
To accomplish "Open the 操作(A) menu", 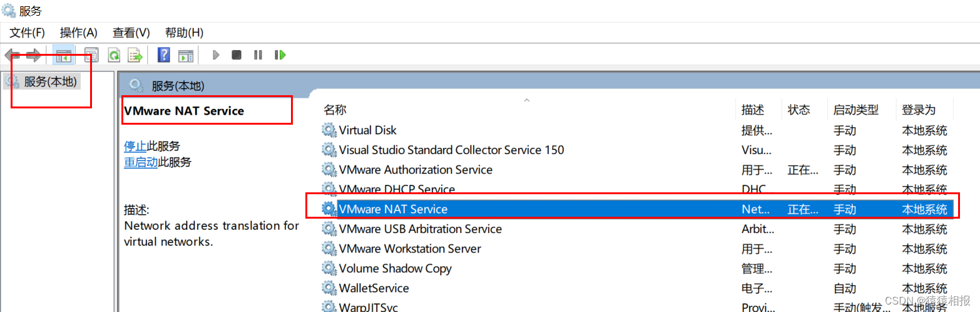I will 79,33.
